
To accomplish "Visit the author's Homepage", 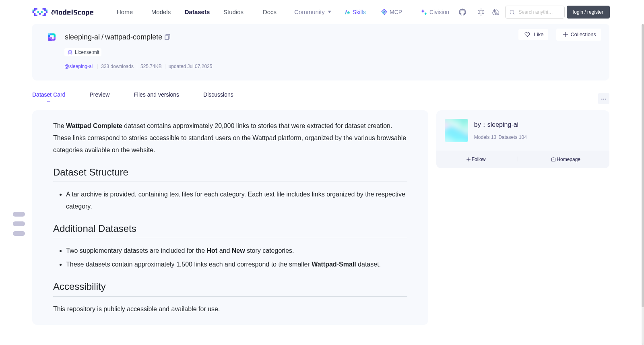I will [566, 159].
